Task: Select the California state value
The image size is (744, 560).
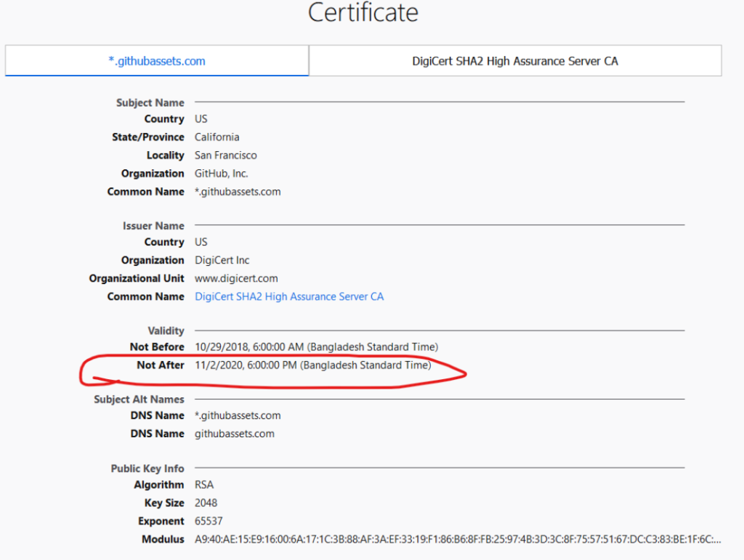Action: (217, 137)
